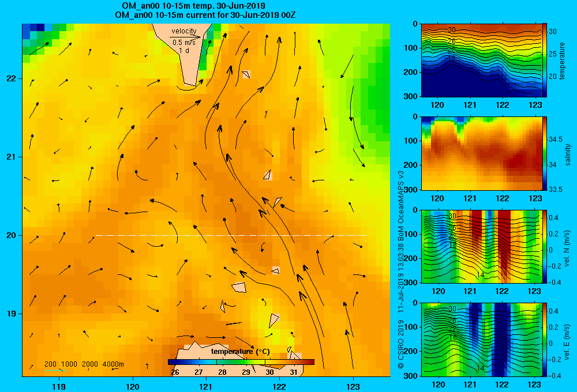Click the 34.5 tick on the salinity colorbar
Viewport: 577px width, 392px height.
[555, 140]
